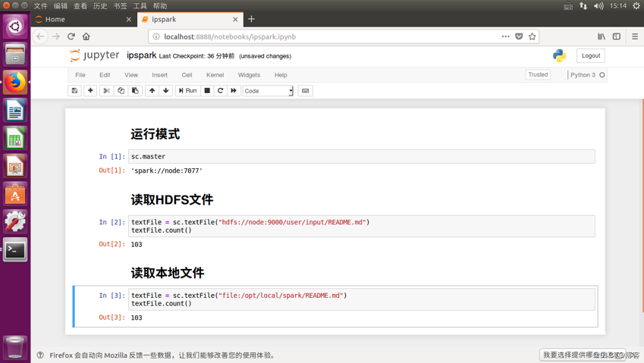
Task: Click the Out[1] 'spark://node:7077' output
Action: click(x=167, y=171)
